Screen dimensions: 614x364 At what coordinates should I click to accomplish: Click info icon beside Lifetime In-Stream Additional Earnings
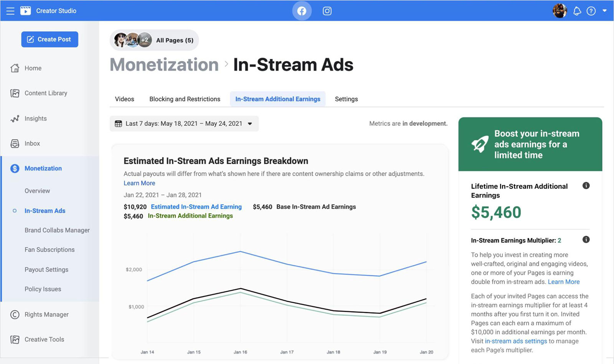[586, 186]
